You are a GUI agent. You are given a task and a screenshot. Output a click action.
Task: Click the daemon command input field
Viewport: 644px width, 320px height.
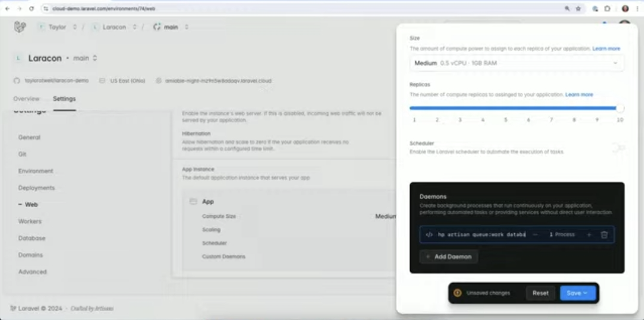[x=482, y=235]
